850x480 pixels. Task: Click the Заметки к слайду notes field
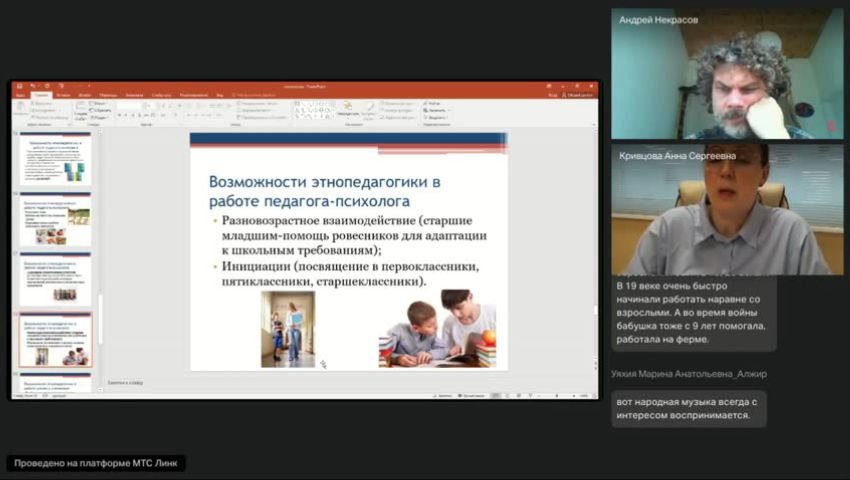click(x=347, y=383)
